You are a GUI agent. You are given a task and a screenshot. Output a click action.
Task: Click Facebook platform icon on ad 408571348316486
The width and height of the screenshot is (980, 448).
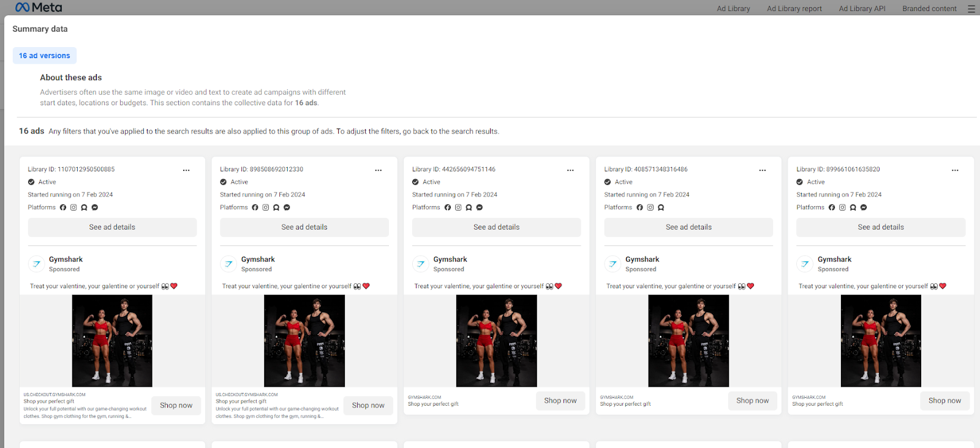click(640, 207)
